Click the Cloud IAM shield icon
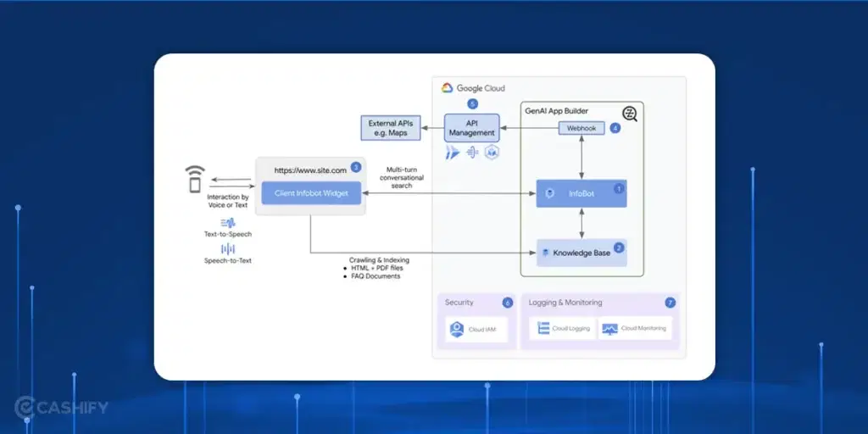Image resolution: width=868 pixels, height=434 pixels. point(457,330)
